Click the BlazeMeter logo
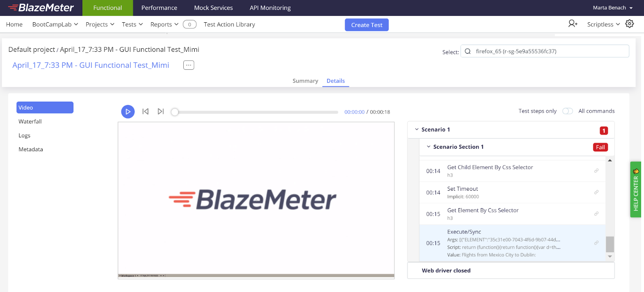 click(x=41, y=8)
